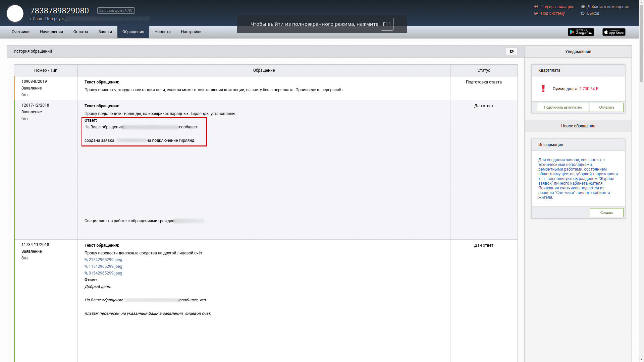Open the Google Play badge
Screen dimensions: 644x362
pos(581,32)
